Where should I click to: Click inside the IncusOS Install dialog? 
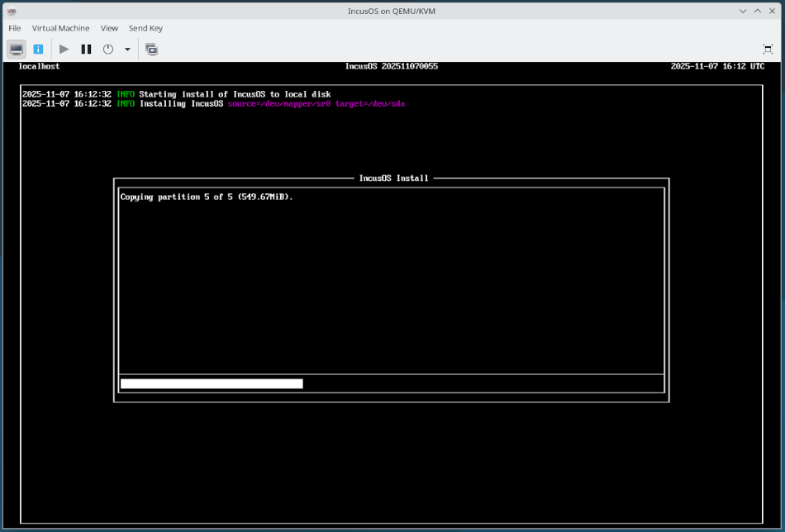(392, 289)
